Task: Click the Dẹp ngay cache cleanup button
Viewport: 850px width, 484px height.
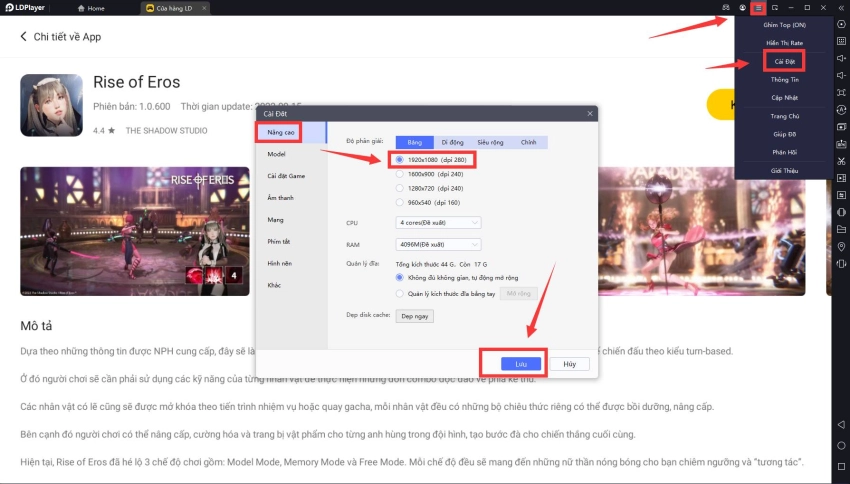Action: click(415, 316)
